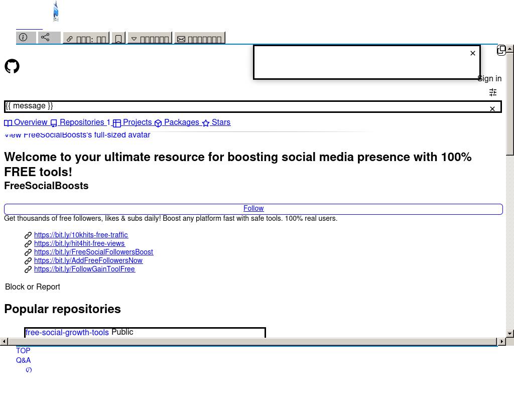Click the info circle icon button
The image size is (514, 420).
(26, 38)
